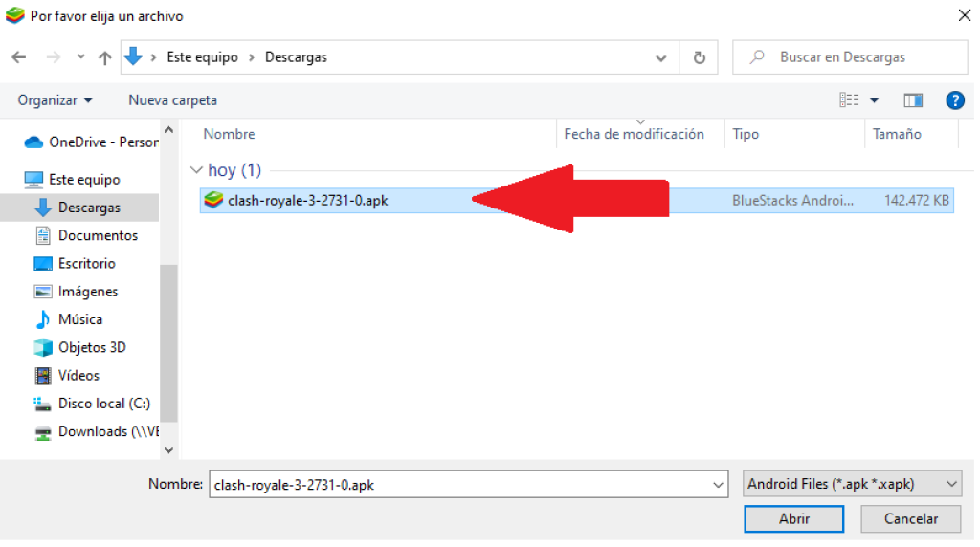The image size is (980, 547).
Task: Go up one folder level
Action: coord(105,57)
